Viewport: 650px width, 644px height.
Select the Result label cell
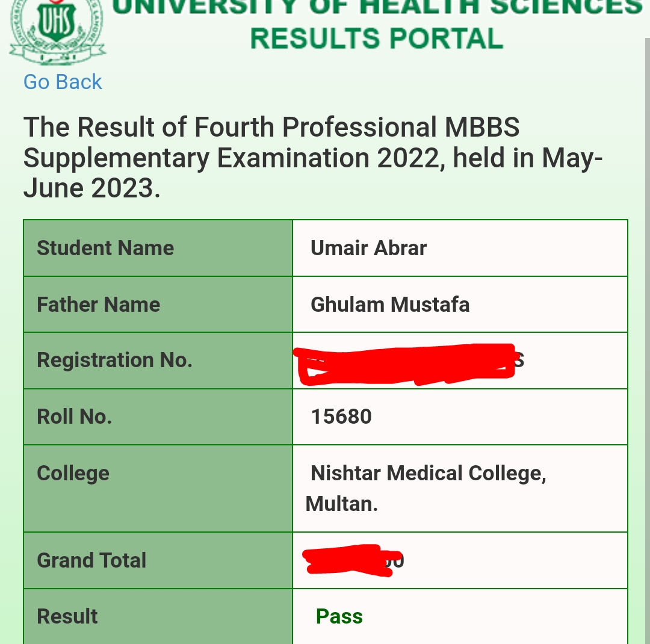click(158, 617)
